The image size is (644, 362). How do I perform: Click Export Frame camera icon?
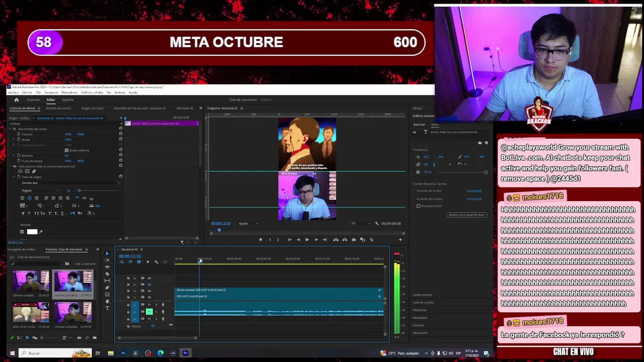[354, 240]
